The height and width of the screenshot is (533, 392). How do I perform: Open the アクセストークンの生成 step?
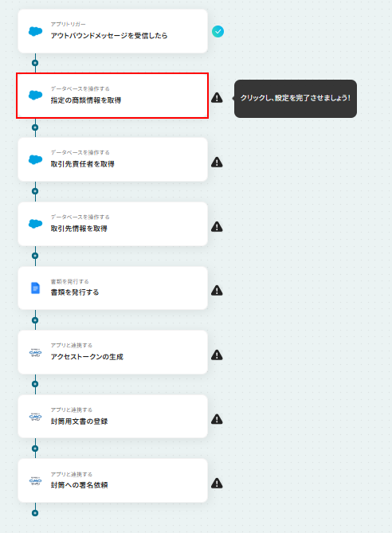pyautogui.click(x=113, y=352)
